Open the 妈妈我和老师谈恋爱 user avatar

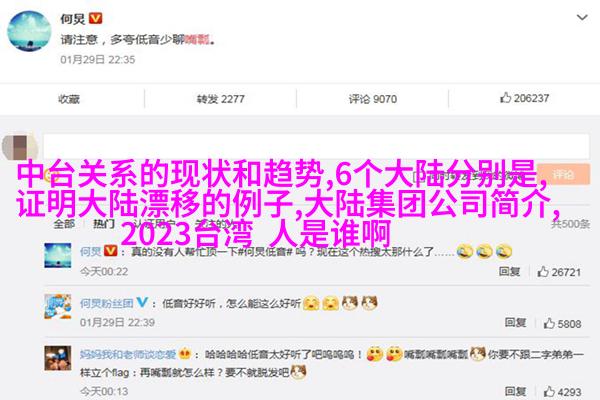click(x=58, y=358)
